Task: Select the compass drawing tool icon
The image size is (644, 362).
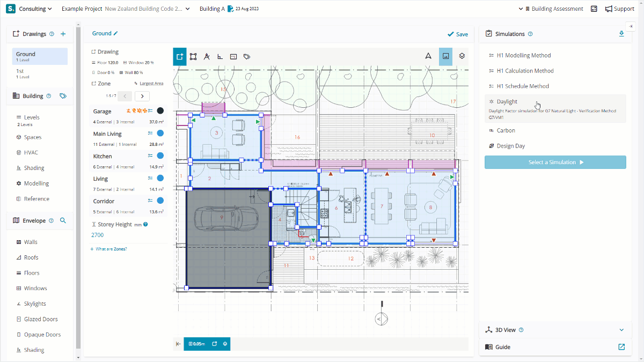Action: pyautogui.click(x=207, y=56)
